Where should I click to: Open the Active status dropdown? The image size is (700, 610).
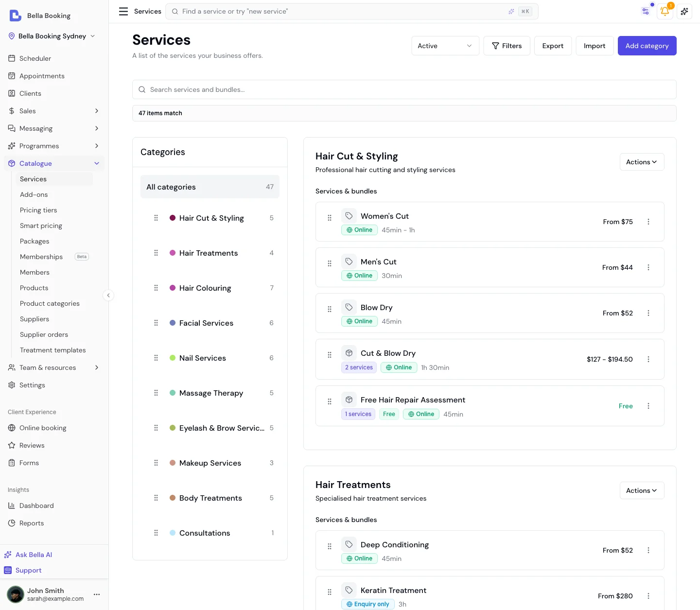445,46
